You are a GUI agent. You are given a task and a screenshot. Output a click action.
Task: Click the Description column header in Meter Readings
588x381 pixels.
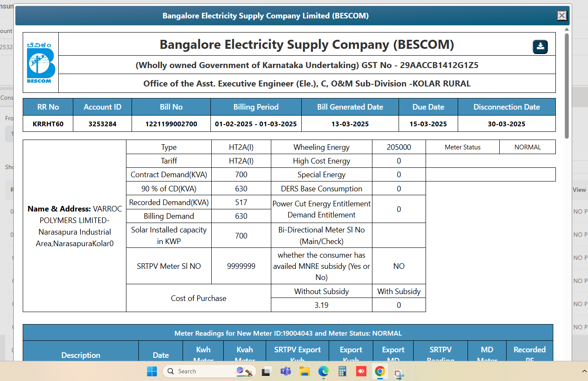tap(81, 355)
